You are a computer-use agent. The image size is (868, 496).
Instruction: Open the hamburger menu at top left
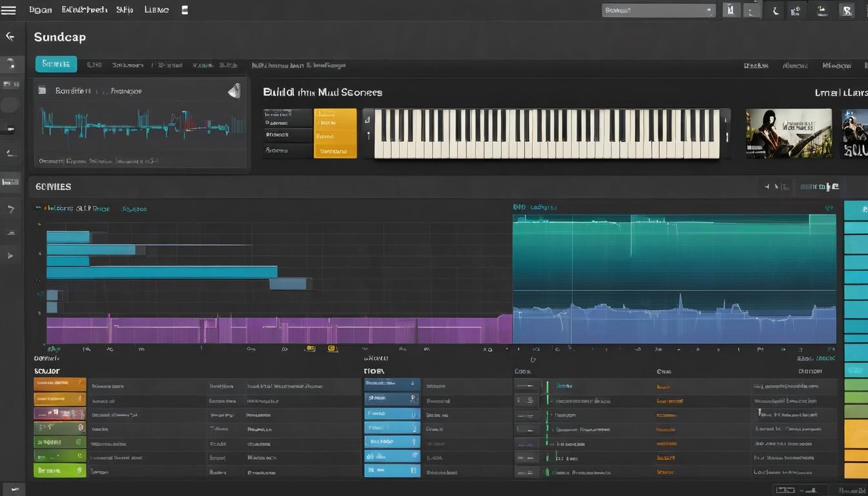tap(8, 10)
